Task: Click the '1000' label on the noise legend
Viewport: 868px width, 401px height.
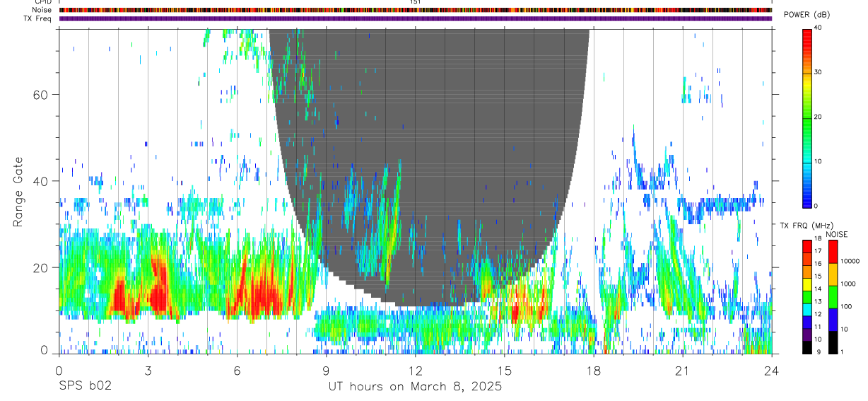Action: click(x=847, y=284)
